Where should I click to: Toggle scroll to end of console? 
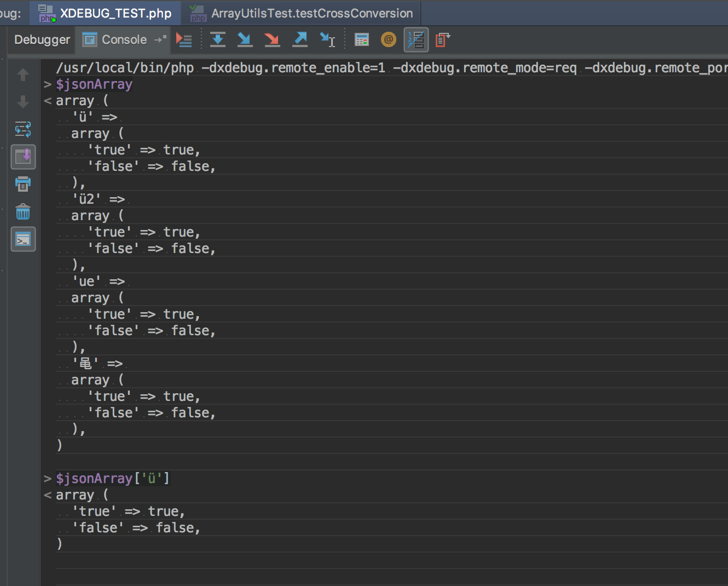tap(23, 157)
